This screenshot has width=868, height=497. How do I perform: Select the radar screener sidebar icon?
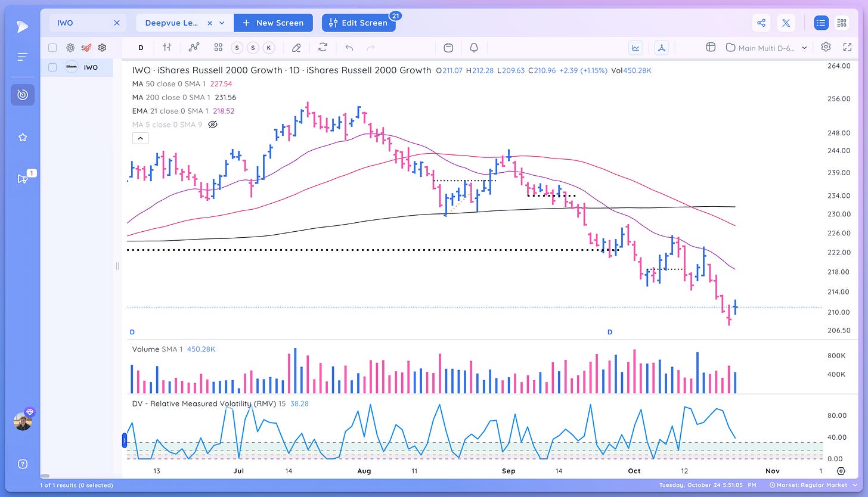23,95
